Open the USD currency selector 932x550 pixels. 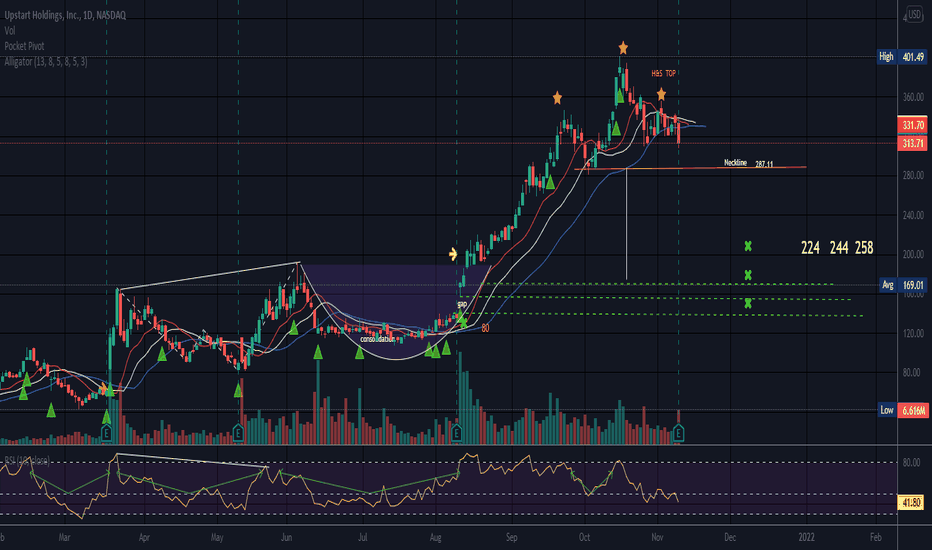click(914, 14)
